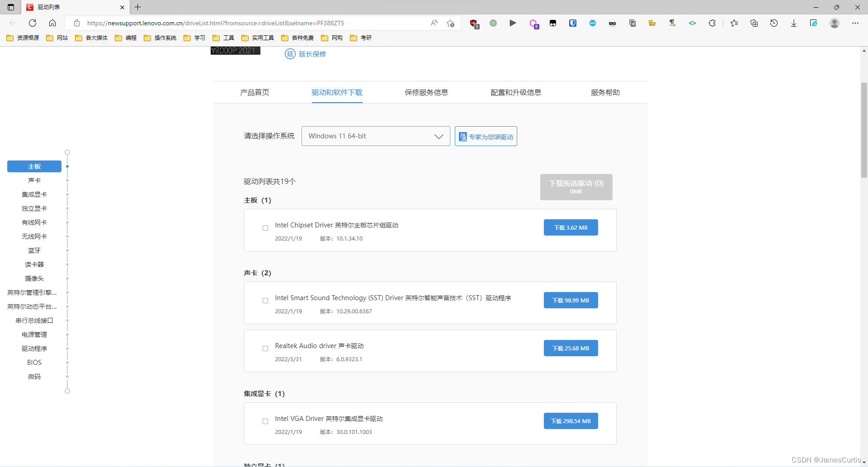The image size is (868, 467).
Task: Open the Extensions puzzle-piece menu
Action: (x=712, y=23)
